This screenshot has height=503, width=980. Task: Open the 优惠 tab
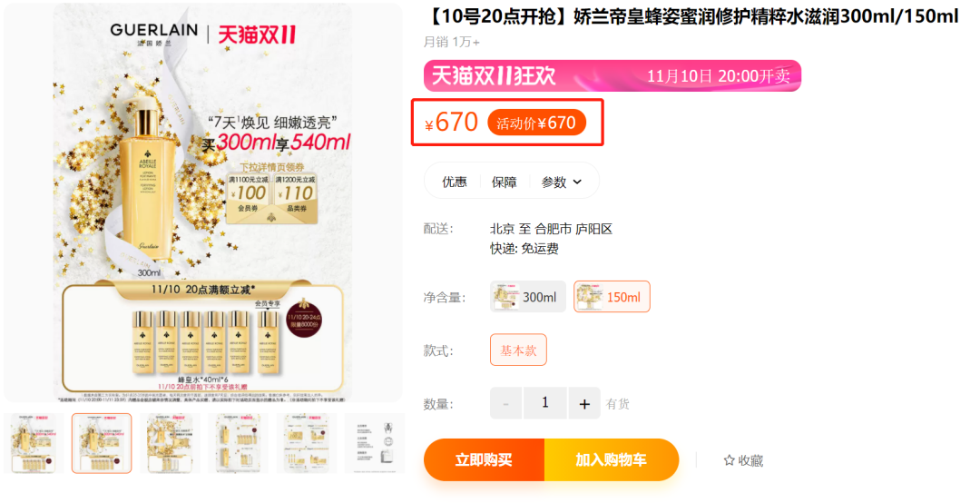455,182
